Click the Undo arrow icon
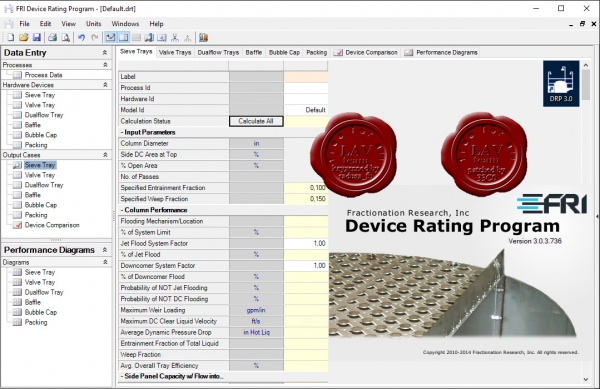This screenshot has height=389, width=600. [x=82, y=37]
